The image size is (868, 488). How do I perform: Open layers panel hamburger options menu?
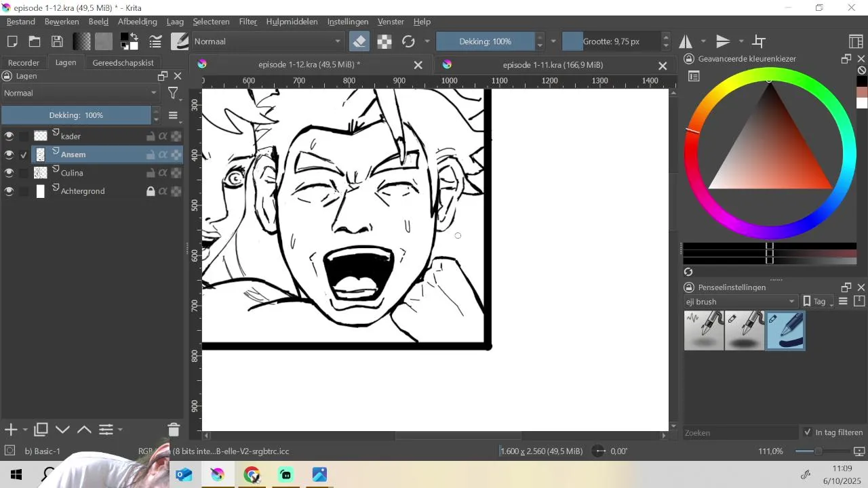click(173, 115)
